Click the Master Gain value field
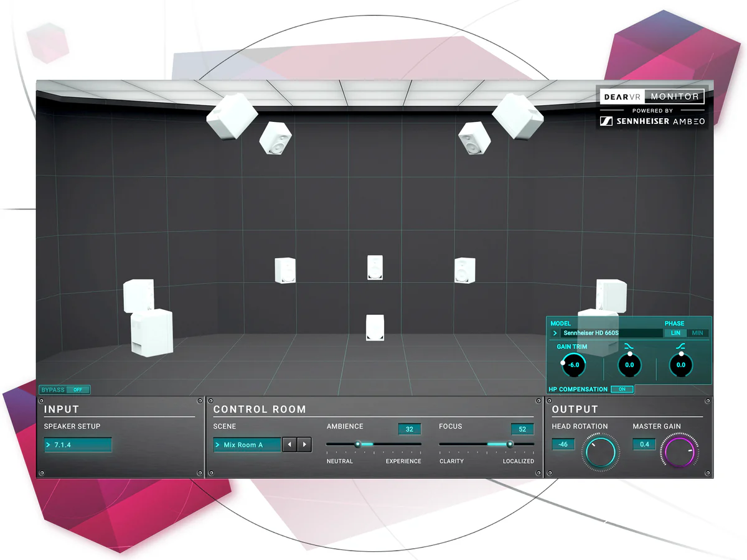Image resolution: width=747 pixels, height=560 pixels. pos(644,444)
